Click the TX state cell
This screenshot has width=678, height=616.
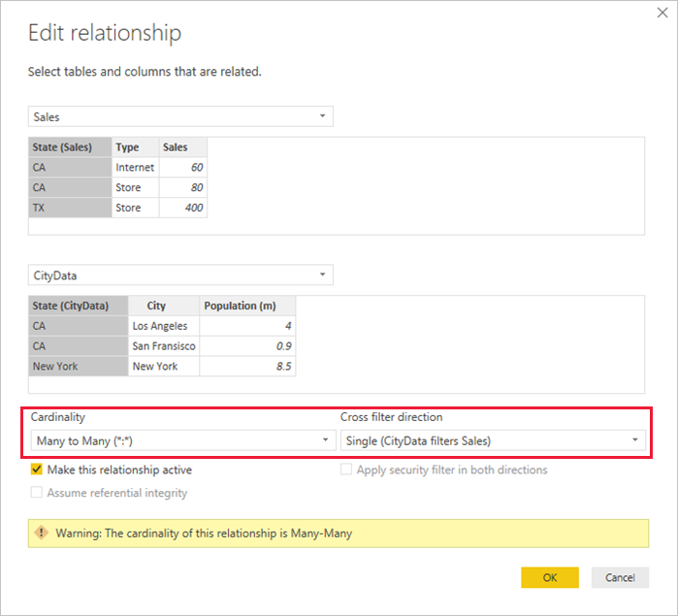point(70,208)
